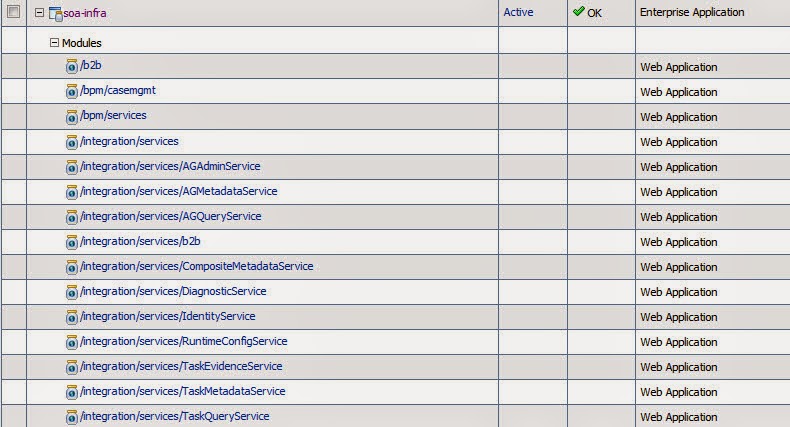This screenshot has height=427, width=790.
Task: Click the green OK health checkmark
Action: [578, 12]
